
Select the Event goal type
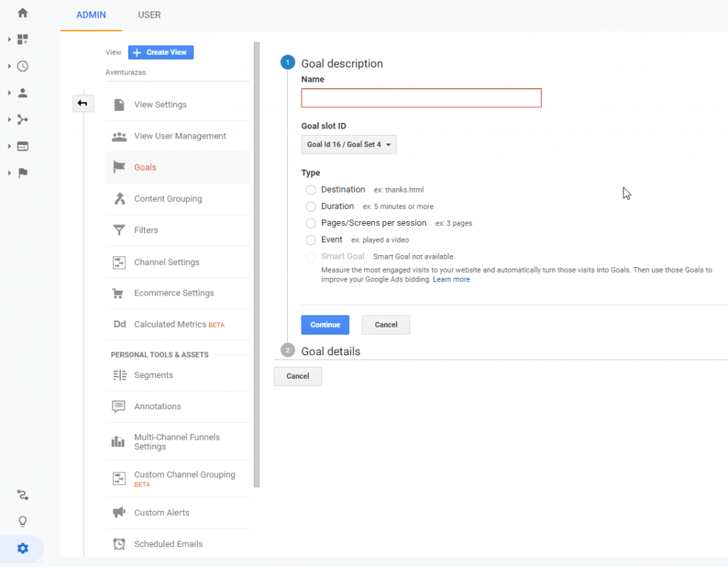coord(311,240)
